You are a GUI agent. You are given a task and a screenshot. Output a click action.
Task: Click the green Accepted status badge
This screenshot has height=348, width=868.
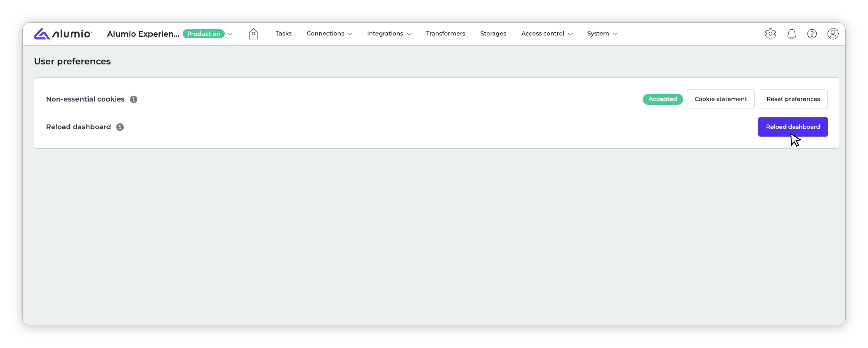[x=662, y=99]
